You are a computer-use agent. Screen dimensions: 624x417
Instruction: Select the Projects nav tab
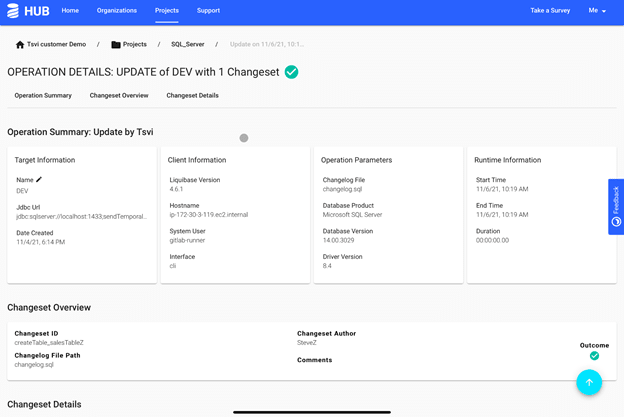tap(167, 11)
